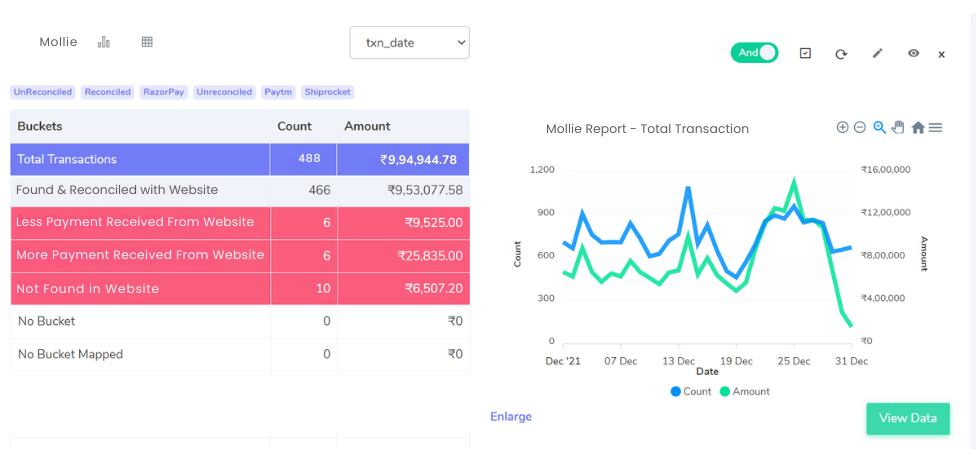Click the Enlarge link

tap(511, 417)
